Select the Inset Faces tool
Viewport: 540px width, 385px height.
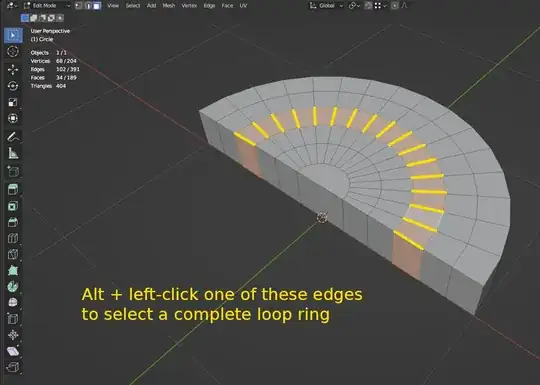pyautogui.click(x=13, y=206)
